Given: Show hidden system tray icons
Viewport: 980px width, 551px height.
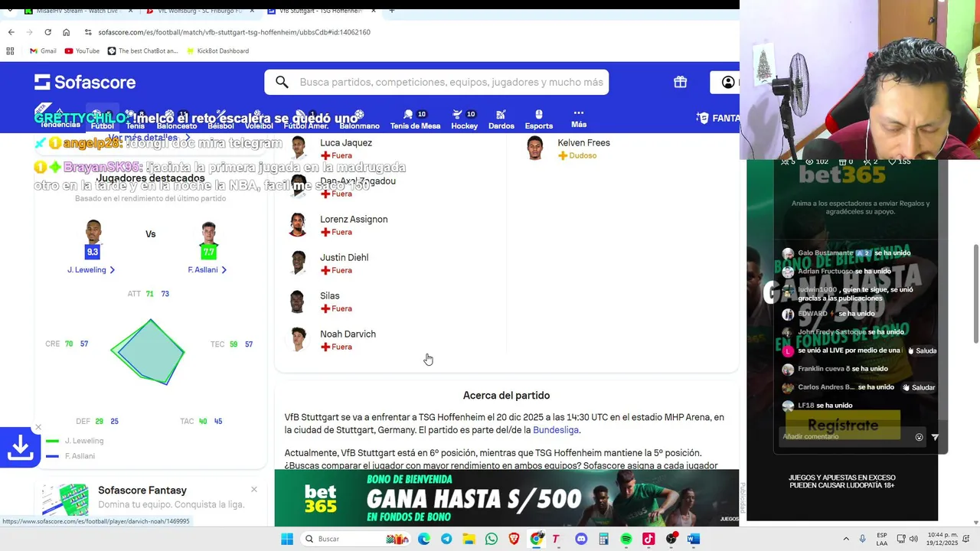Looking at the screenshot, I should pyautogui.click(x=846, y=539).
